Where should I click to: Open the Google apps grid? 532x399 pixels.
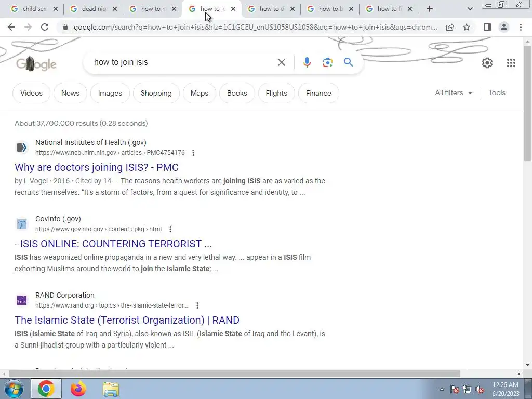pos(511,63)
